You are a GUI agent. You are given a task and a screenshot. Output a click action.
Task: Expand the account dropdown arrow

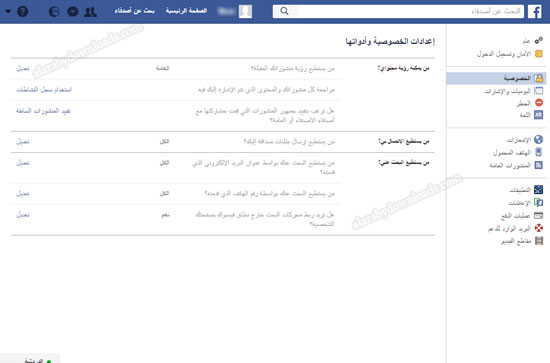8,12
